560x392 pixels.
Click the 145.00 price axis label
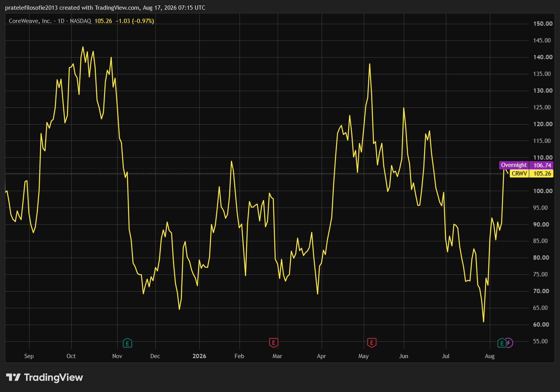(x=542, y=40)
